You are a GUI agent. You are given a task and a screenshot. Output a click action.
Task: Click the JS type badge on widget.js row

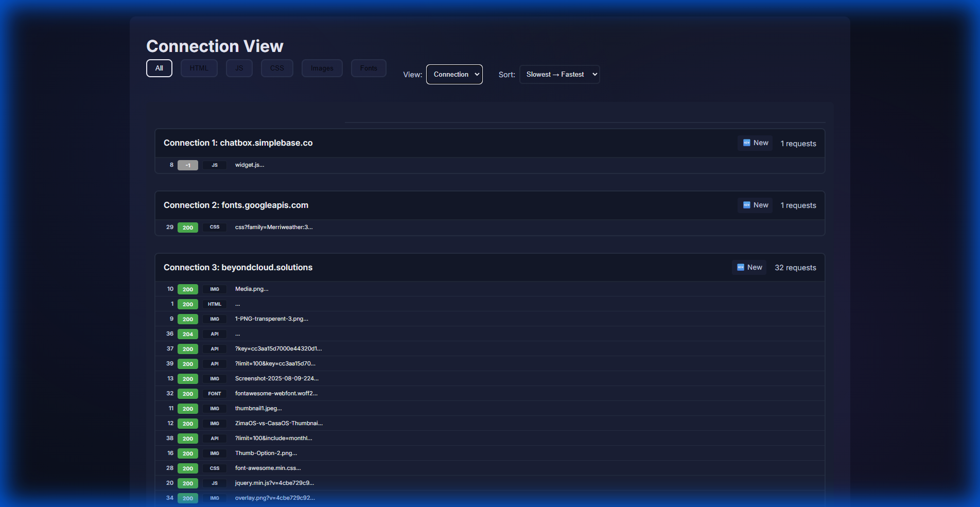coord(214,165)
